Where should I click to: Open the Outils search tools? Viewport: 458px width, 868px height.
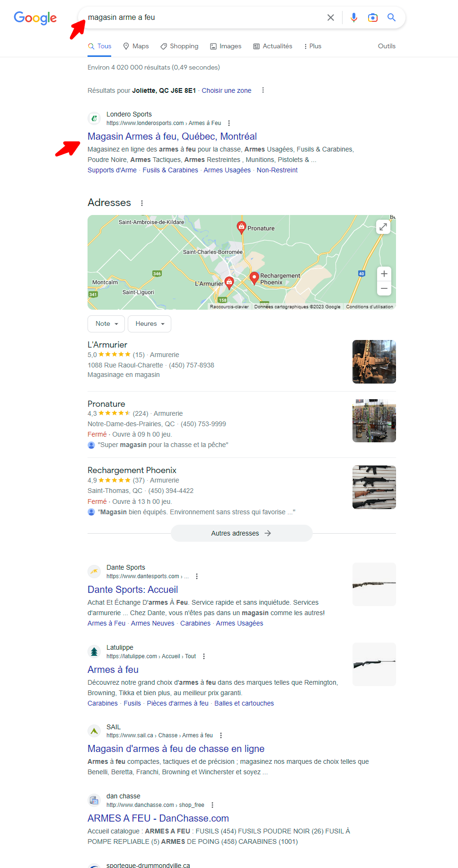click(x=387, y=46)
